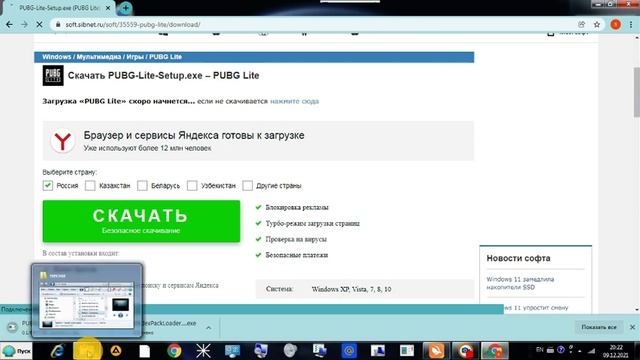Click the 'Проверка на вирусы' feature text
Screen dimensions: 640x360
[x=296, y=239]
